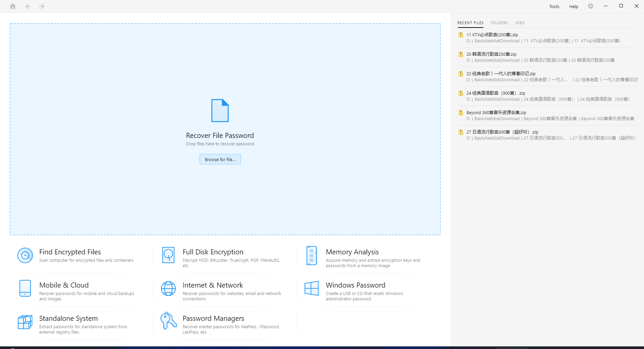Click the Password Managers keys icon
Image resolution: width=644 pixels, height=349 pixels.
coord(168,321)
